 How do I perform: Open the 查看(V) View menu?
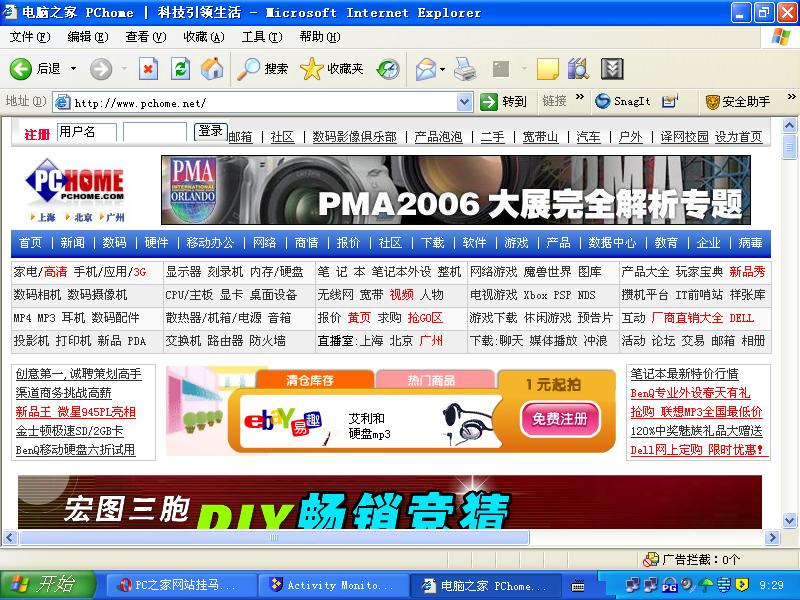tap(146, 37)
